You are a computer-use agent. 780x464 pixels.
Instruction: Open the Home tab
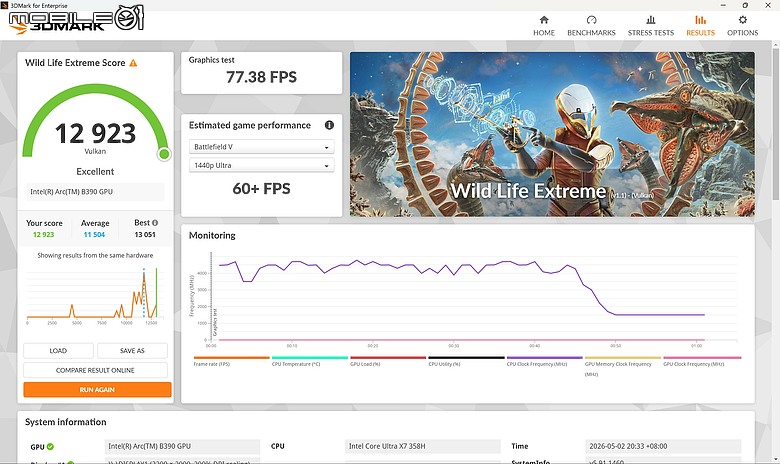tap(544, 26)
